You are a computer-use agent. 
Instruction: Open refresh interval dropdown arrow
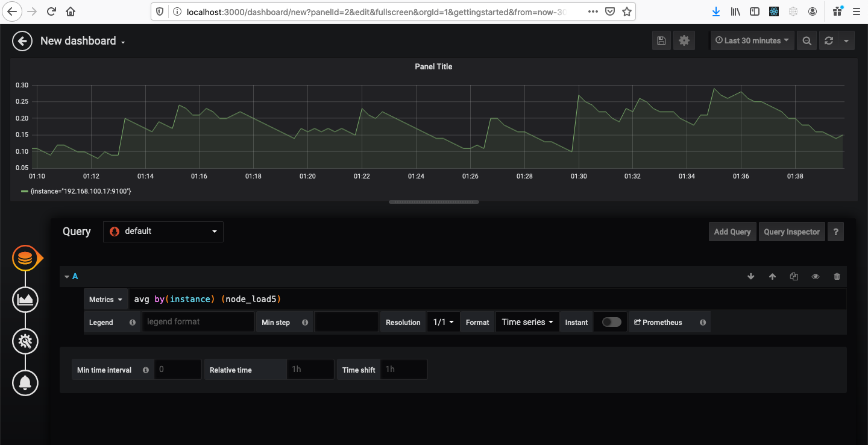tap(846, 40)
